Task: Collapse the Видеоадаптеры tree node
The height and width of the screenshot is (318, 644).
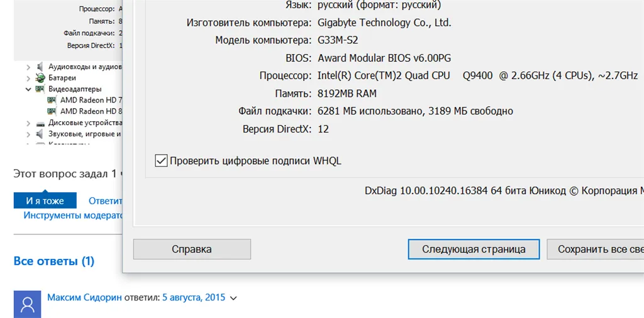Action: [28, 89]
